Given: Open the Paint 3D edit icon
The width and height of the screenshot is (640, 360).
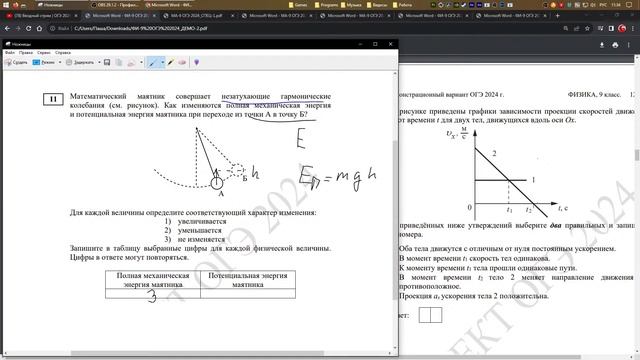Looking at the screenshot, I should click(x=197, y=62).
